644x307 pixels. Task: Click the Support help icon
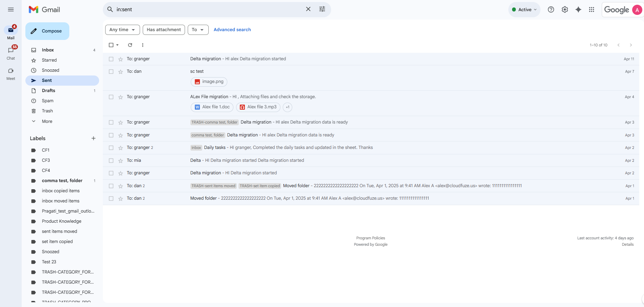(x=551, y=9)
